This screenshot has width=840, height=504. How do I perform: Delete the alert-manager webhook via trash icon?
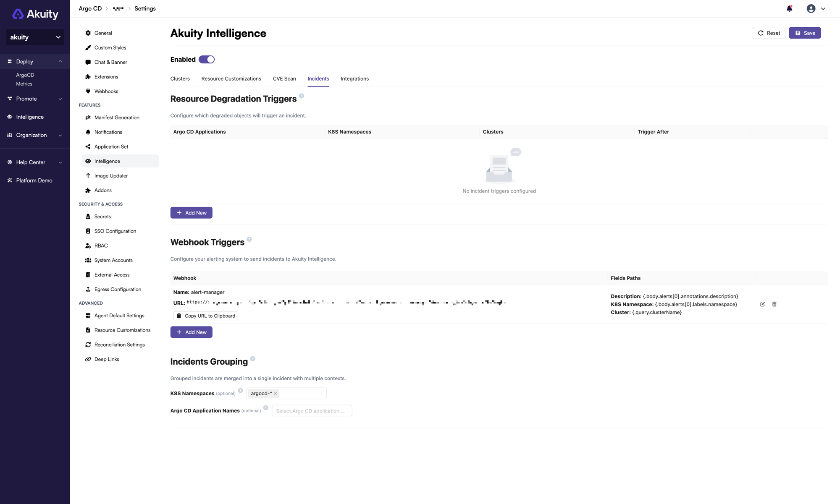pos(774,304)
